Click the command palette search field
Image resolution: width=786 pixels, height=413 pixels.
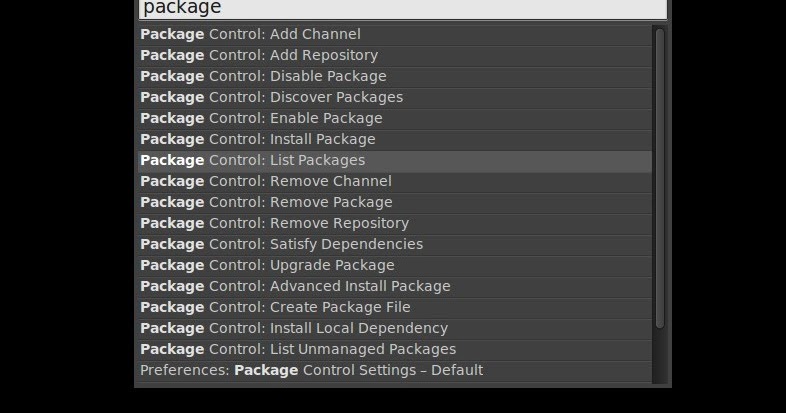click(400, 8)
